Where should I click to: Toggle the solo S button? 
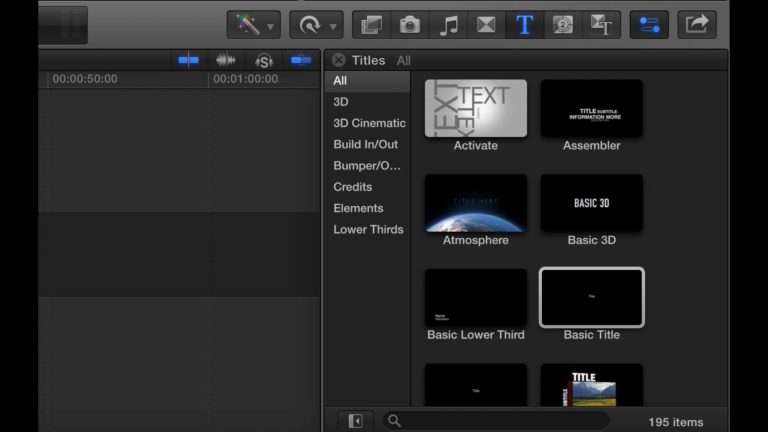[x=264, y=61]
